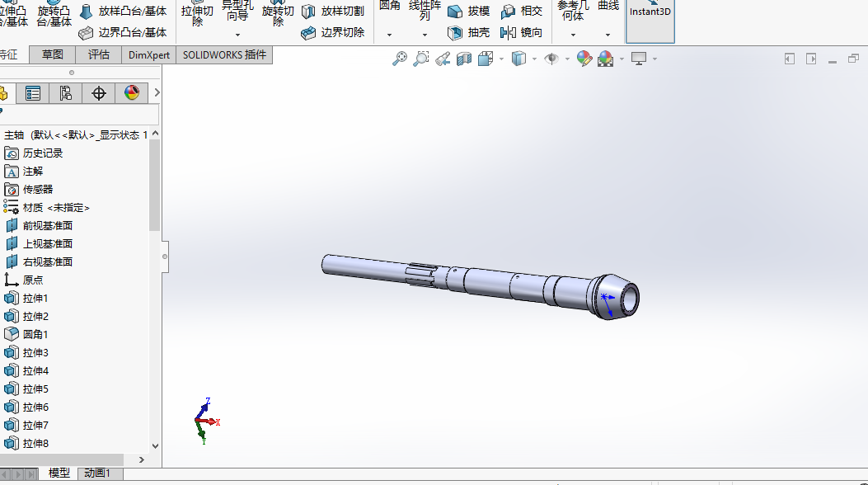Screen dimensions: 868x485
Task: Click the Previous View icon
Action: [443, 59]
